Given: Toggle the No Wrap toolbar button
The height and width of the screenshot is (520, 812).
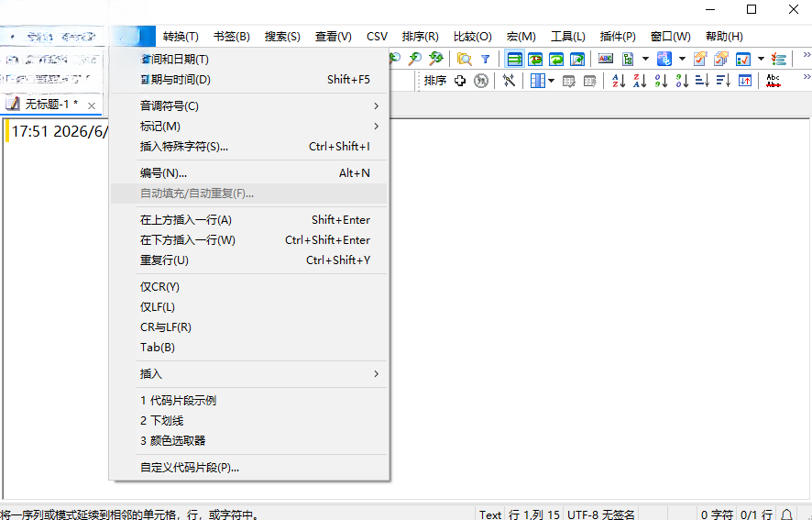Looking at the screenshot, I should coord(514,59).
